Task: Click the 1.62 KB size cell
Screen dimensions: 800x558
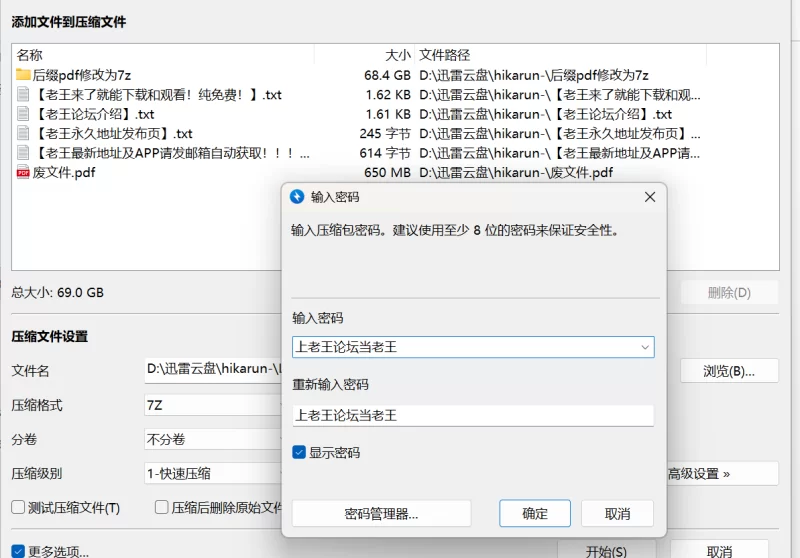Action: [x=388, y=94]
